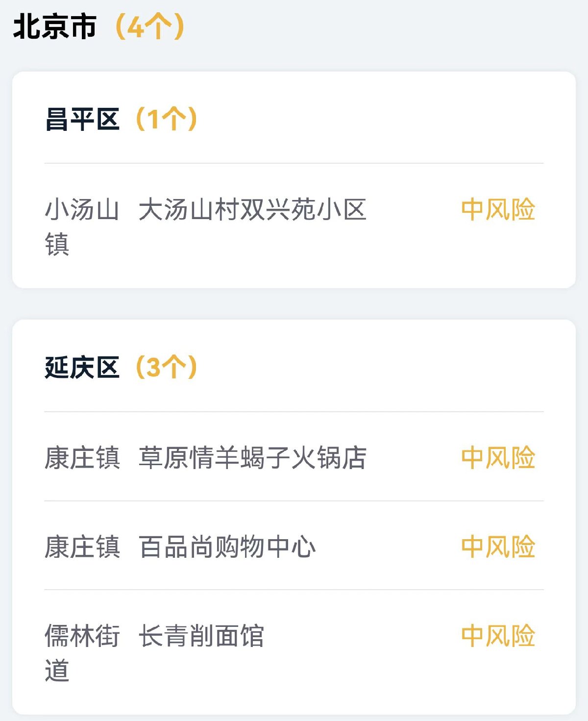Open the 草原情羊蝎子火锅店 entry
Viewport: 588px width, 721px height.
coord(252,458)
